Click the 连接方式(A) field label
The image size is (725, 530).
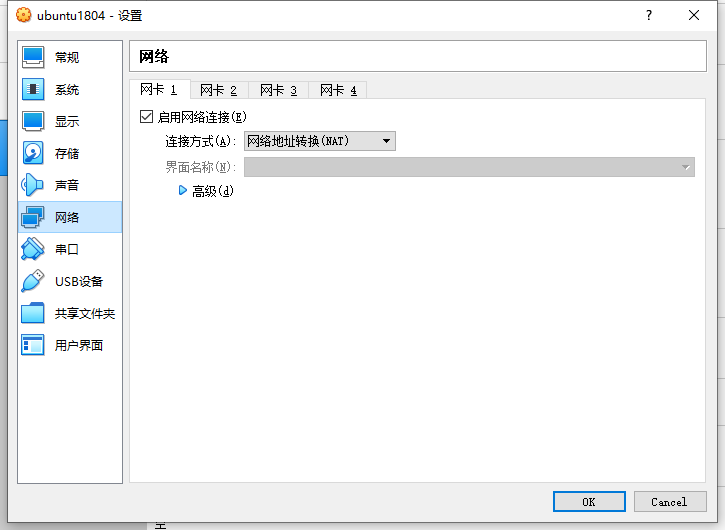(201, 141)
